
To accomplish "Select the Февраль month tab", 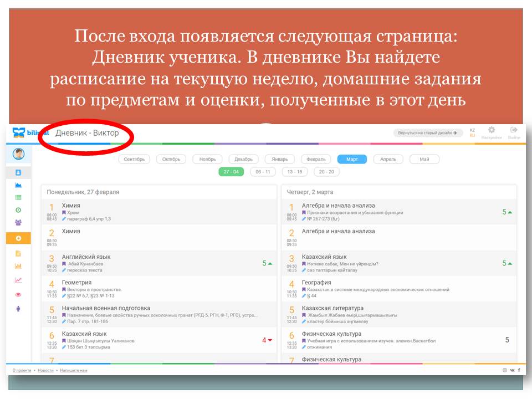I will click(x=316, y=159).
